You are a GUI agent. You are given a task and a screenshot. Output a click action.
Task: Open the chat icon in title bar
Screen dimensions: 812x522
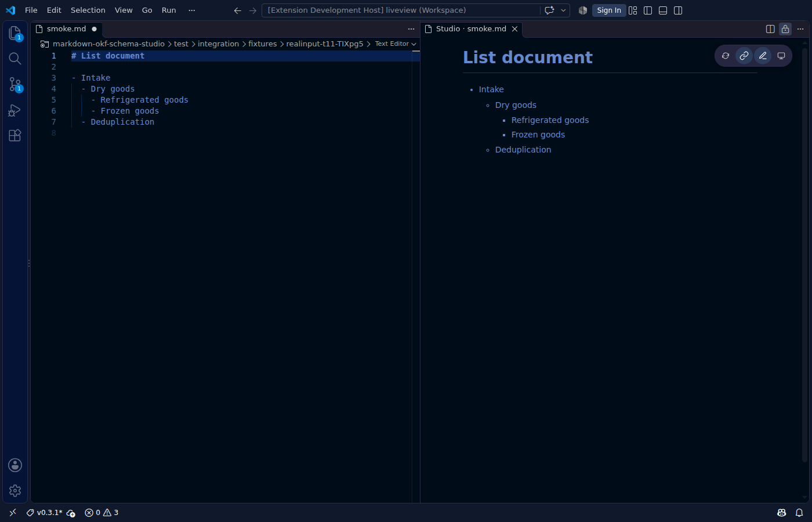click(x=549, y=10)
